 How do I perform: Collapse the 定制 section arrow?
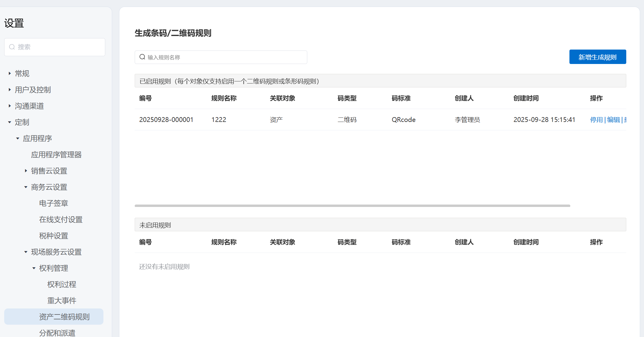pyautogui.click(x=10, y=122)
